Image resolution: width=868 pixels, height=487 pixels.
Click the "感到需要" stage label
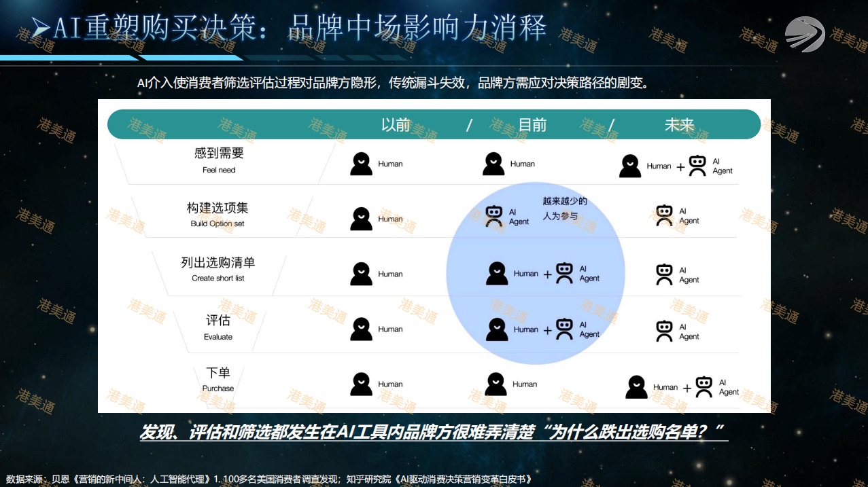point(219,154)
